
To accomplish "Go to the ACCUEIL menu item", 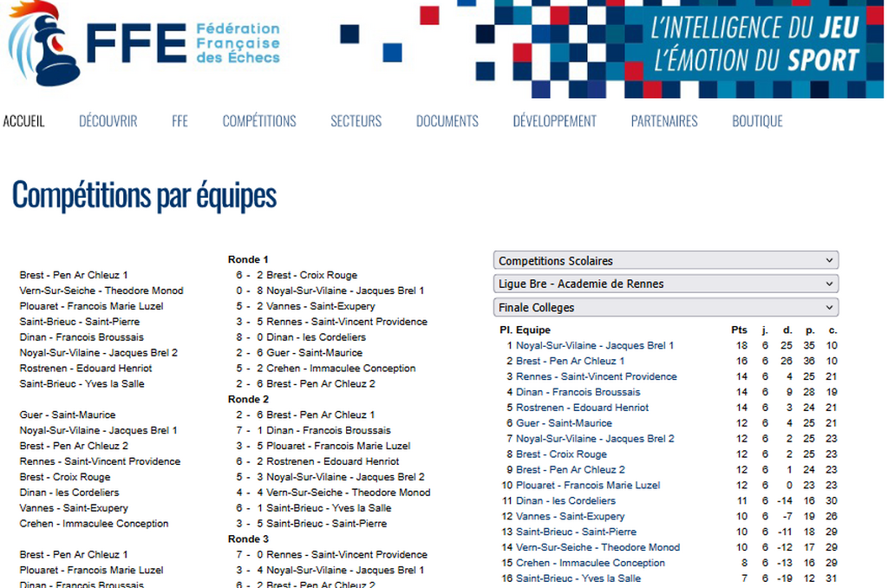I will 23,121.
